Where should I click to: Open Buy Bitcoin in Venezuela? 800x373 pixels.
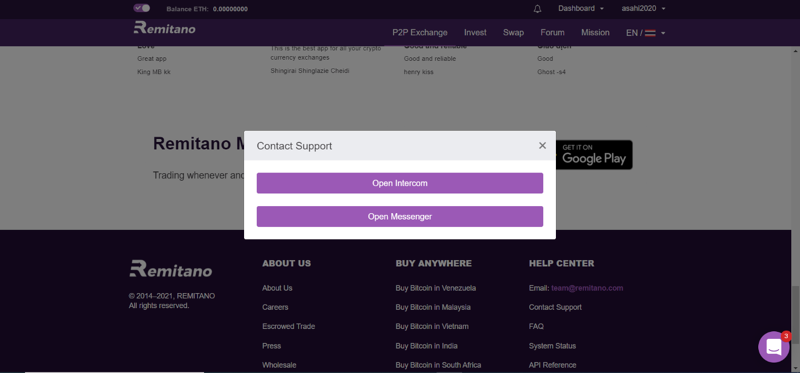click(x=435, y=288)
